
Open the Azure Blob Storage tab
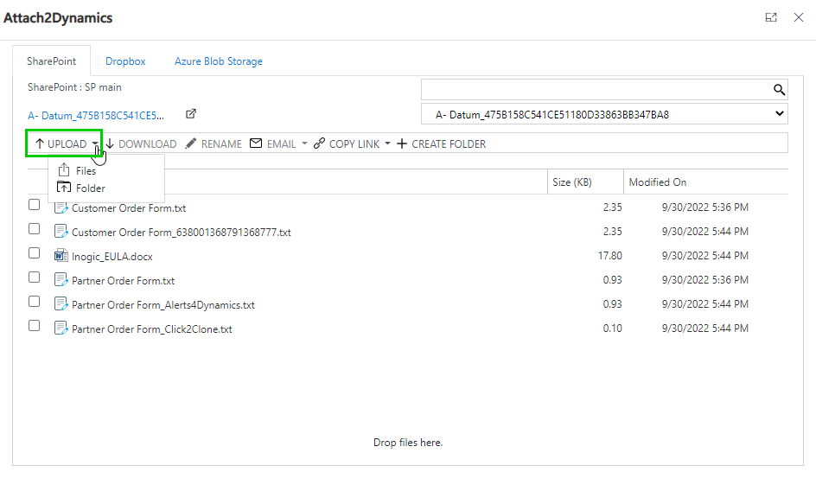click(x=219, y=61)
